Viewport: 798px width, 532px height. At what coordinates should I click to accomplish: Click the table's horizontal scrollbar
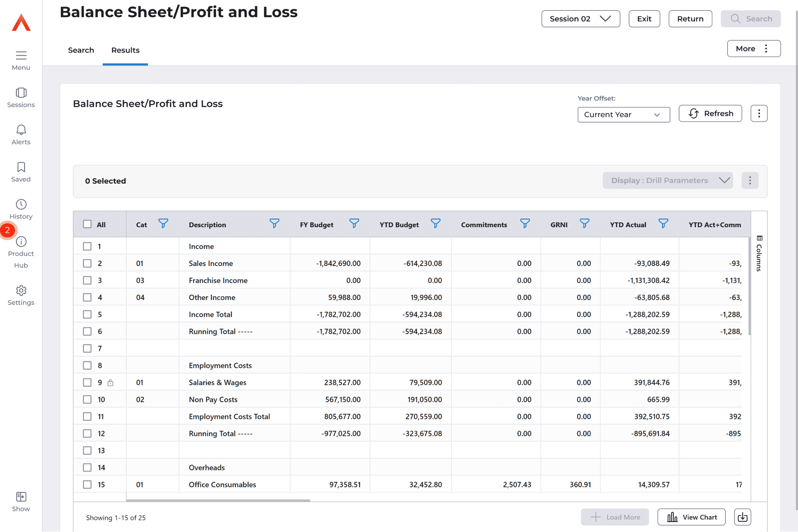218,501
